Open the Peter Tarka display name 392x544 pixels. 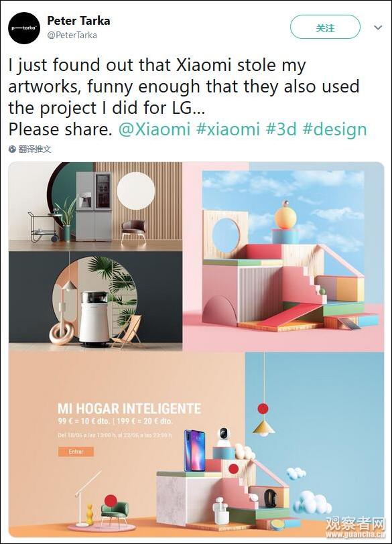click(x=79, y=21)
